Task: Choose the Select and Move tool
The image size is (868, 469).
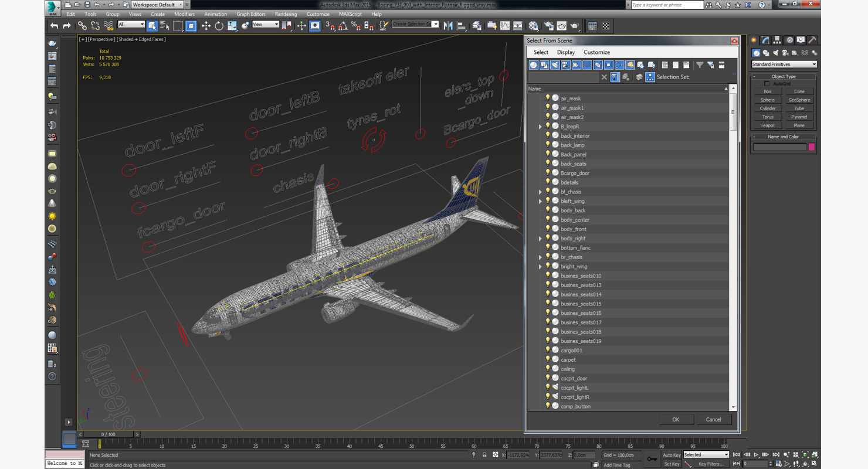Action: 206,26
